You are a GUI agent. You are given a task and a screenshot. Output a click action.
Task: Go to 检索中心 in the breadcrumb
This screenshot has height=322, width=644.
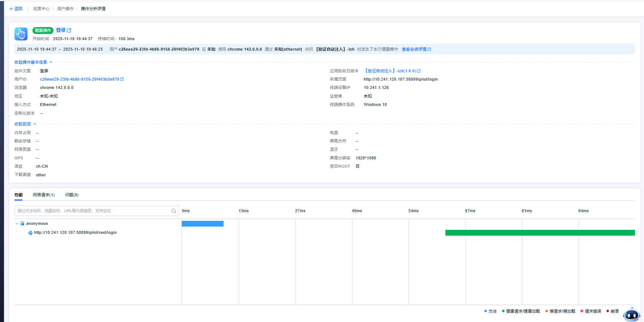pos(41,9)
